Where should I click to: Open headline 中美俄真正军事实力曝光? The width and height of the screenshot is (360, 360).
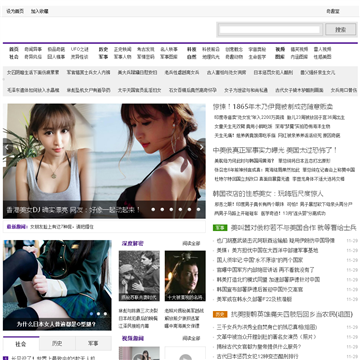coord(275,150)
